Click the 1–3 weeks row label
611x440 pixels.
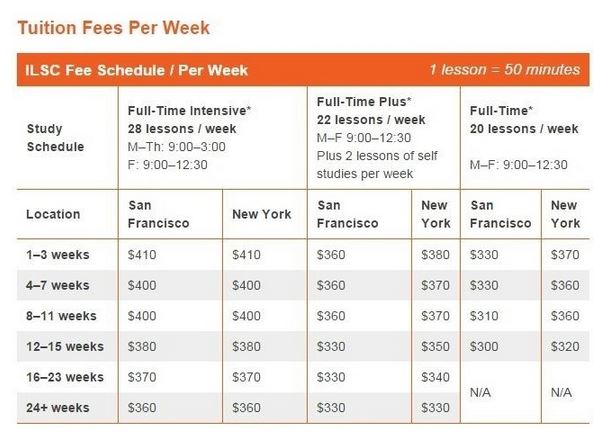click(58, 254)
